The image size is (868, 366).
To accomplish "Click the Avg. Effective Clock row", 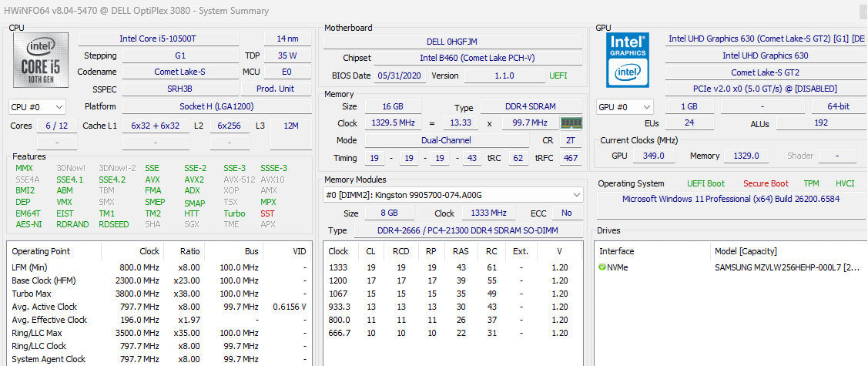I will (159, 320).
